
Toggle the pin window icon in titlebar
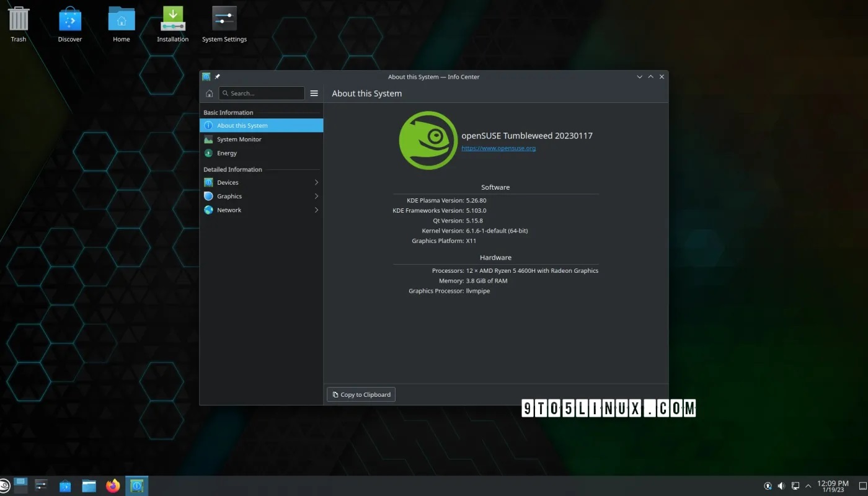click(216, 76)
